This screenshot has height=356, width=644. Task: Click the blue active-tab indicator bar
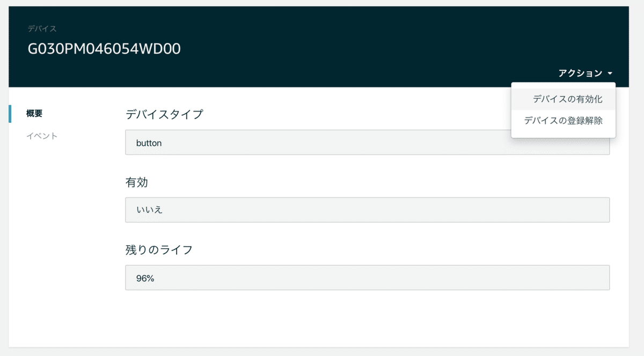click(x=10, y=114)
